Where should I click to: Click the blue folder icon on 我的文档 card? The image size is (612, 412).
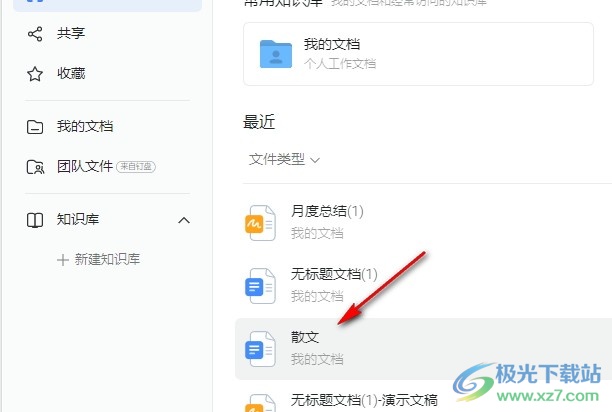pos(276,54)
